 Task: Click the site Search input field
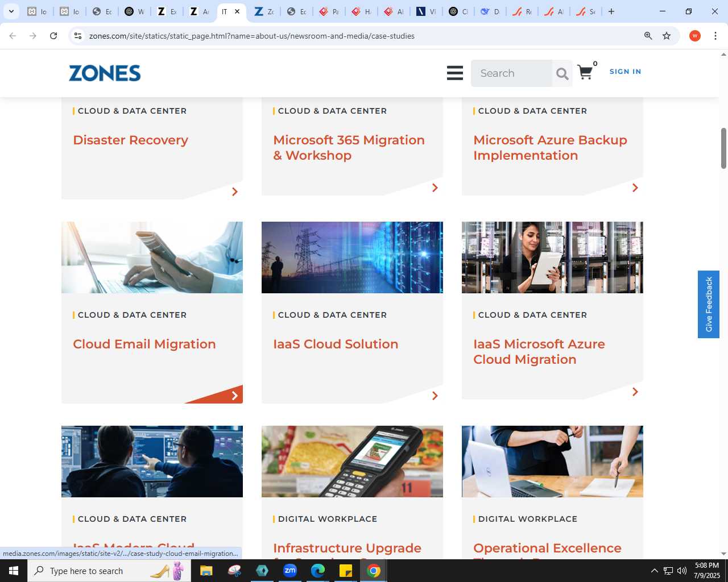coord(511,73)
